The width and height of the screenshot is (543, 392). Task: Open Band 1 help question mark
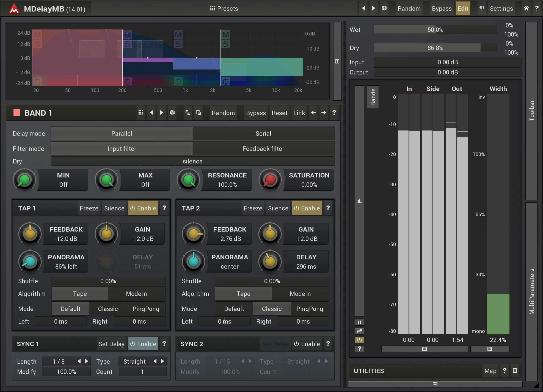pyautogui.click(x=334, y=113)
